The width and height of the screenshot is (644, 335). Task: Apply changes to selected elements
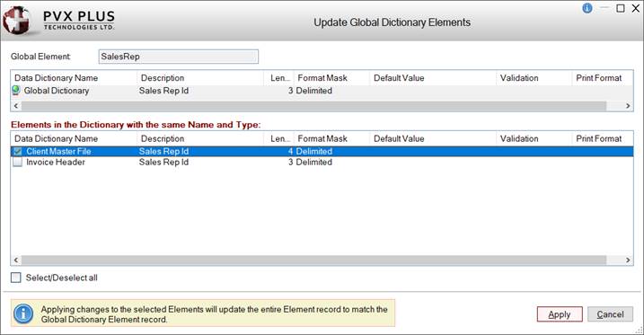[x=560, y=314]
